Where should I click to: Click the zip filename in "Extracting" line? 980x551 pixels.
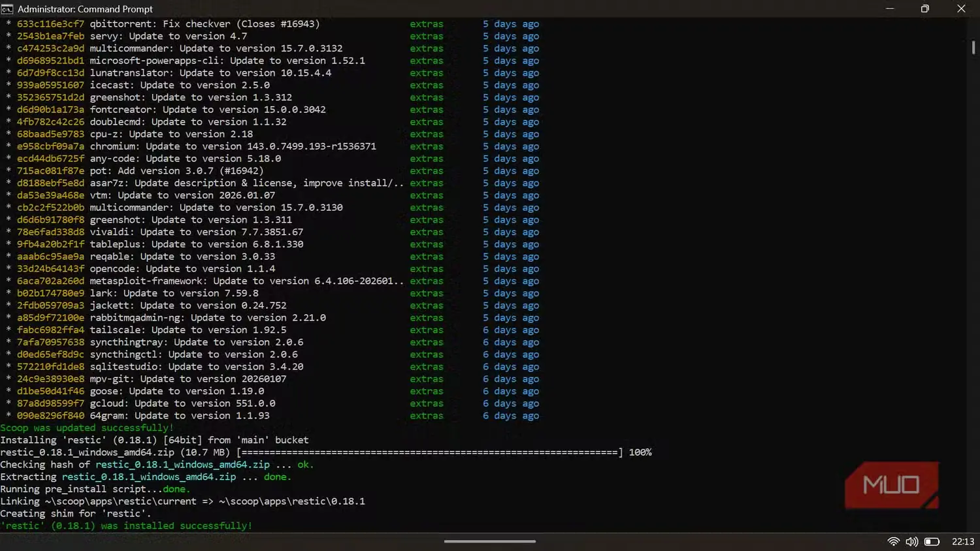coord(149,477)
